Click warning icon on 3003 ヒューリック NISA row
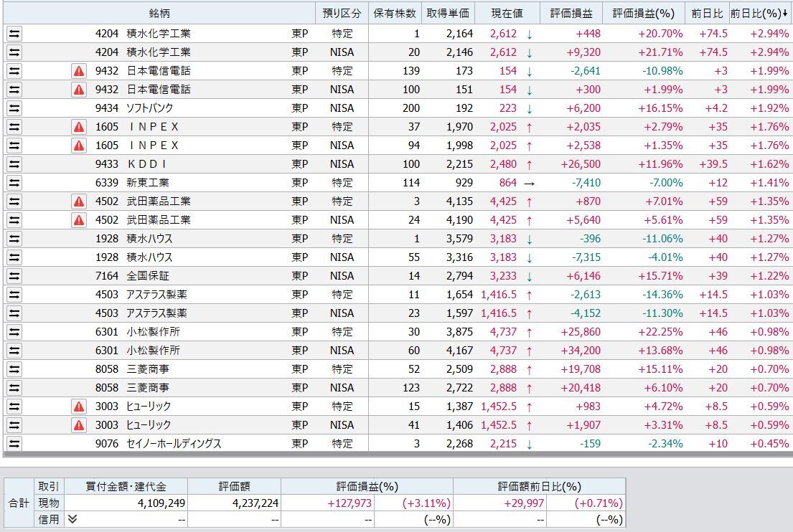Screen dimensions: 793x532 click(79, 425)
